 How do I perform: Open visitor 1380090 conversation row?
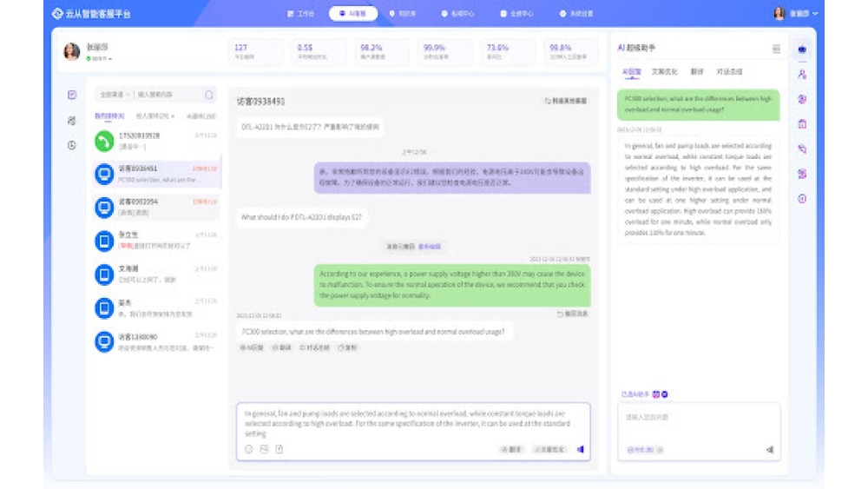pyautogui.click(x=156, y=341)
